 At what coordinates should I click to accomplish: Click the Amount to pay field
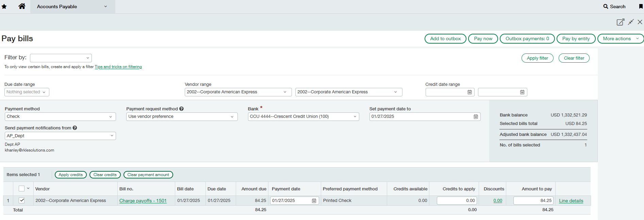pos(533,201)
